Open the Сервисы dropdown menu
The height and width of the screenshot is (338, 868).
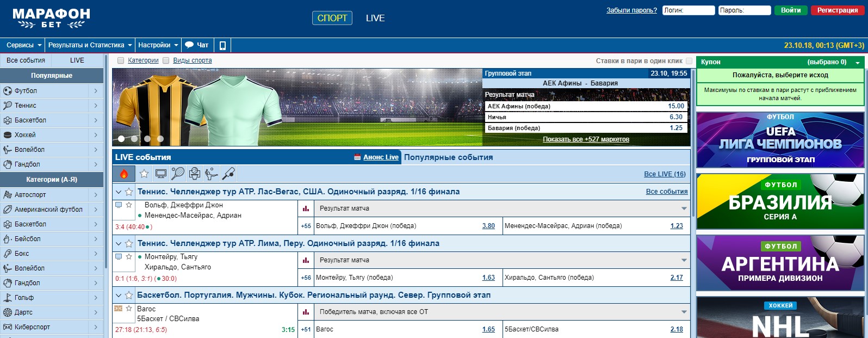[24, 45]
